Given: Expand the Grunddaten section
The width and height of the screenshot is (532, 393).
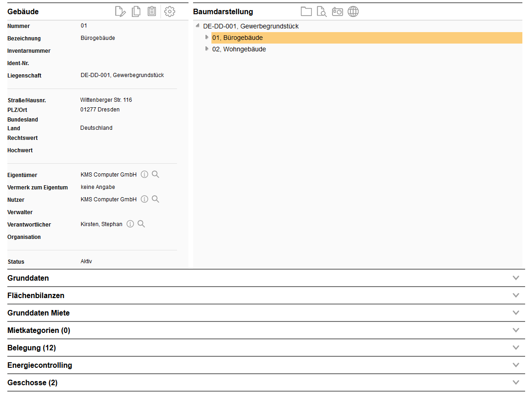Looking at the screenshot, I should tap(516, 278).
